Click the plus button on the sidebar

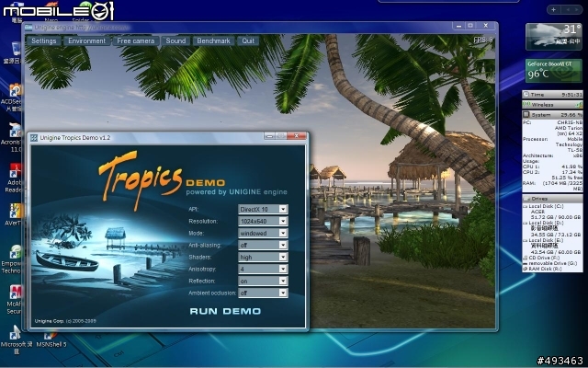(x=553, y=10)
